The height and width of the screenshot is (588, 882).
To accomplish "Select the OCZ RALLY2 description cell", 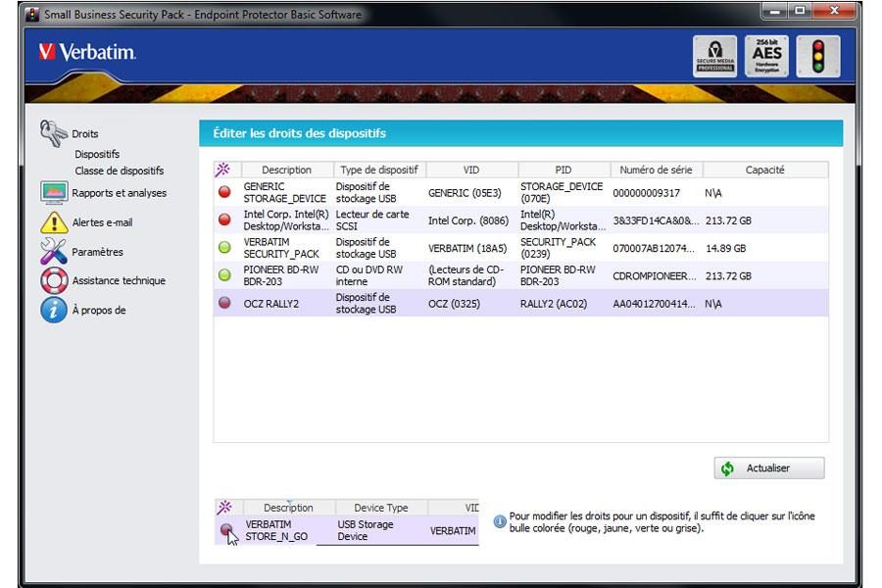I will 271,304.
